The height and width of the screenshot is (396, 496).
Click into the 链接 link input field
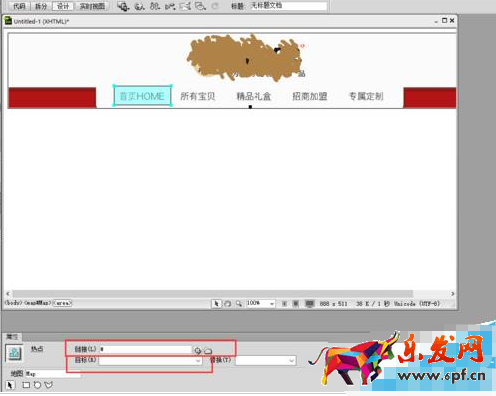tap(145, 349)
